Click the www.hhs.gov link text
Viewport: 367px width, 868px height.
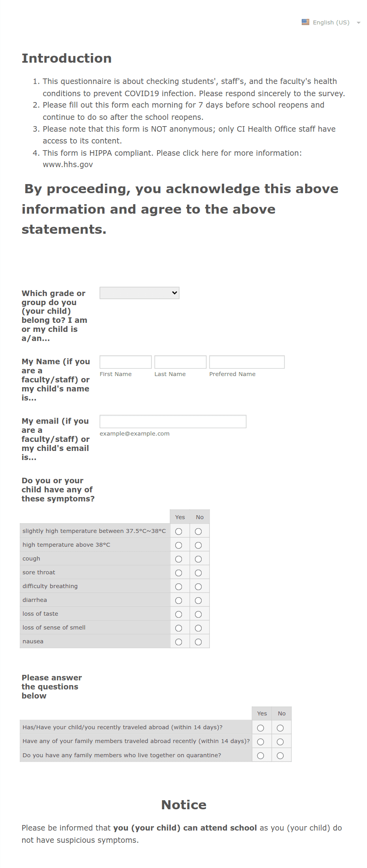[x=68, y=164]
